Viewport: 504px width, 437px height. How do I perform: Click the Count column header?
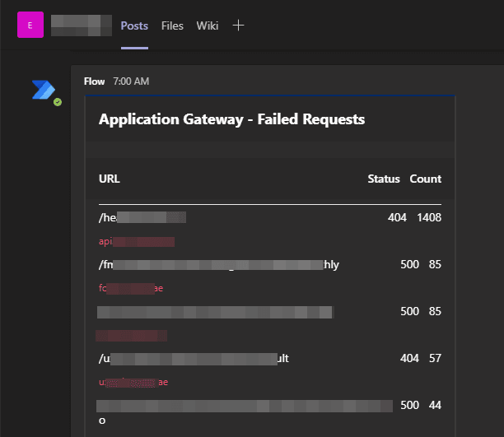426,179
